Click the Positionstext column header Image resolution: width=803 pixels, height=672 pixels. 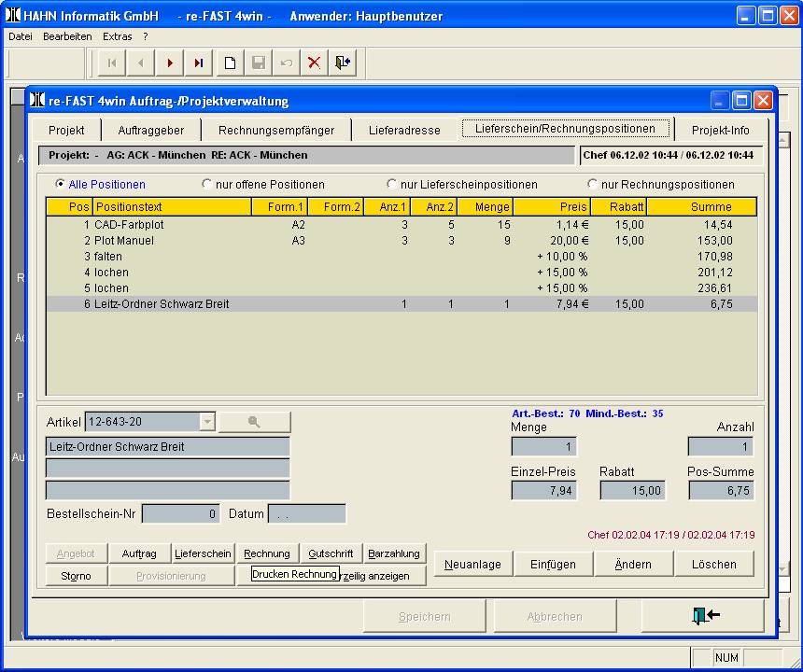tap(172, 207)
